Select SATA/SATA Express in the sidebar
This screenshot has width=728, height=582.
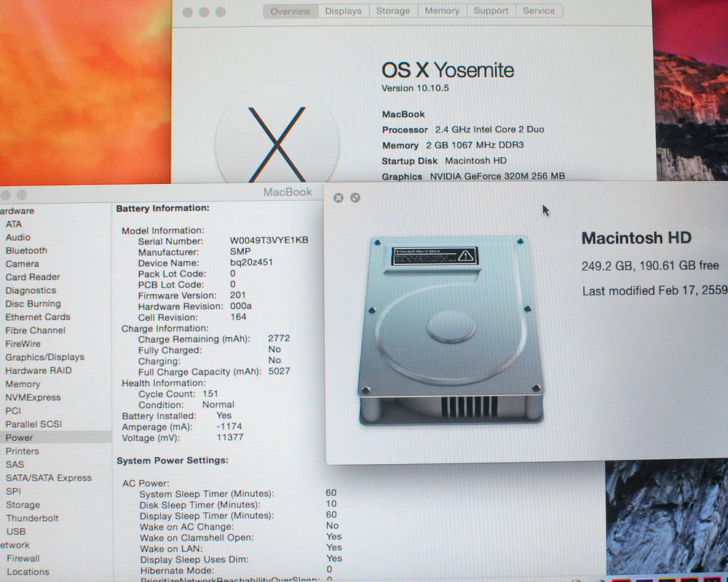[48, 478]
